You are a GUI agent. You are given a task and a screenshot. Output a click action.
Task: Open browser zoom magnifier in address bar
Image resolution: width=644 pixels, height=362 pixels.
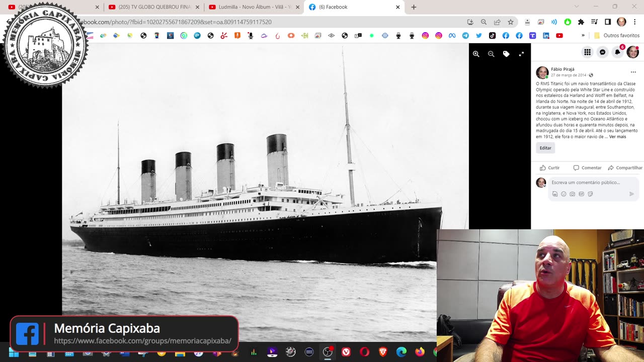click(484, 22)
